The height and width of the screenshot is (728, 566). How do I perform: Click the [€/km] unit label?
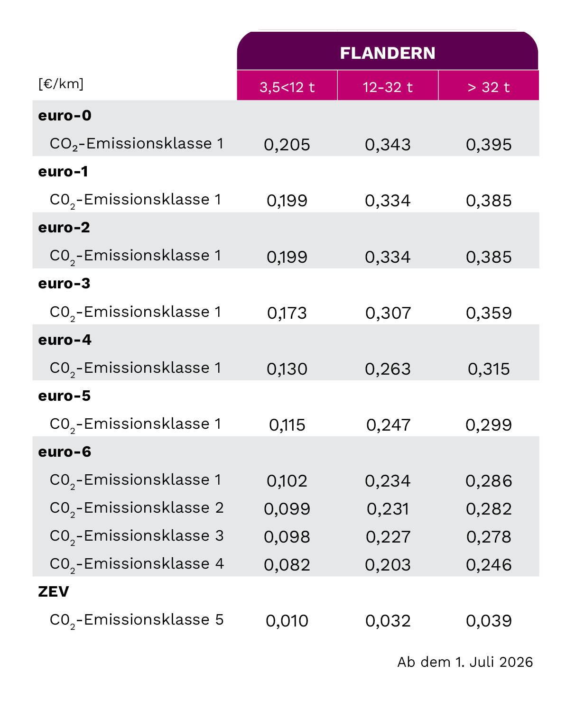(x=61, y=84)
